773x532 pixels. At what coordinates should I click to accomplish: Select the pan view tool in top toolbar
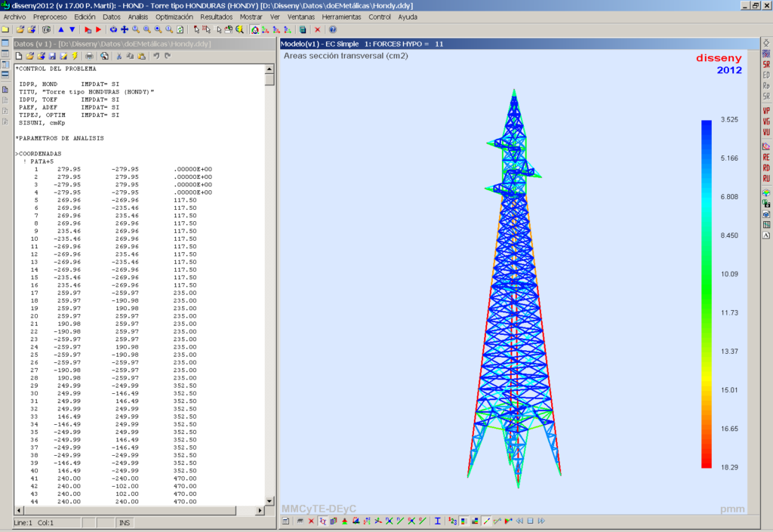tap(125, 29)
